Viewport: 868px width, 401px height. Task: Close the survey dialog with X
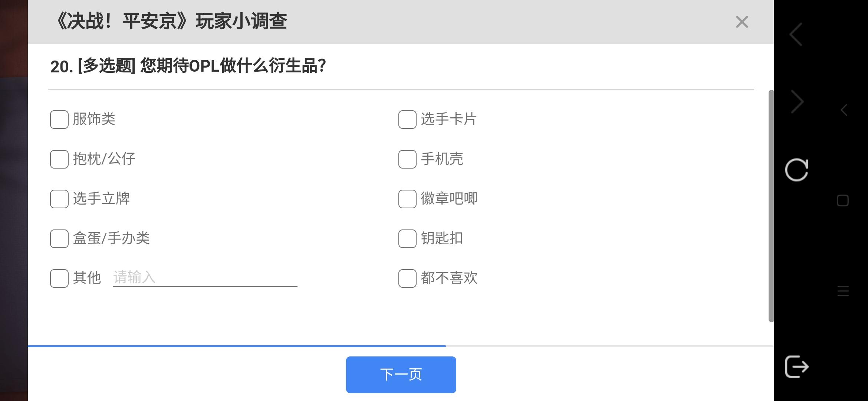742,22
